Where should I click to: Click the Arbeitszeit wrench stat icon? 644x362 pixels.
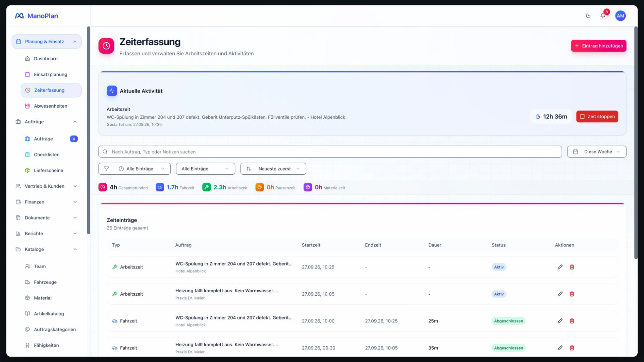[x=207, y=187]
